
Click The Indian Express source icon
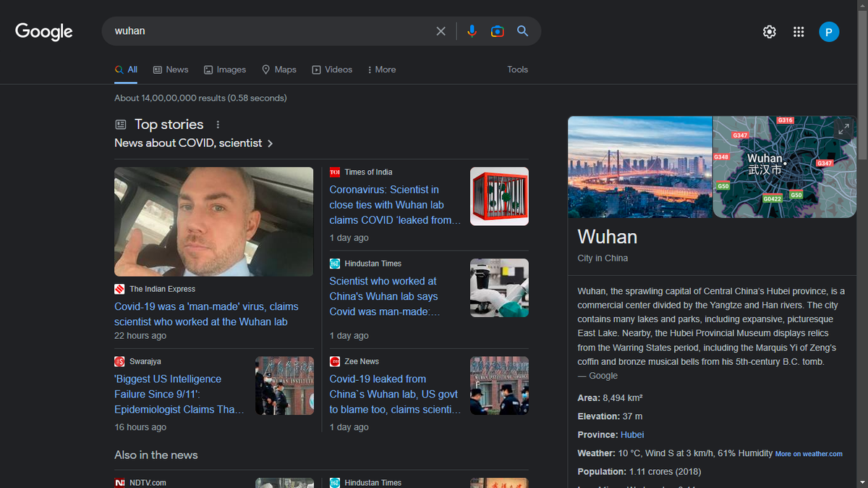pos(119,289)
